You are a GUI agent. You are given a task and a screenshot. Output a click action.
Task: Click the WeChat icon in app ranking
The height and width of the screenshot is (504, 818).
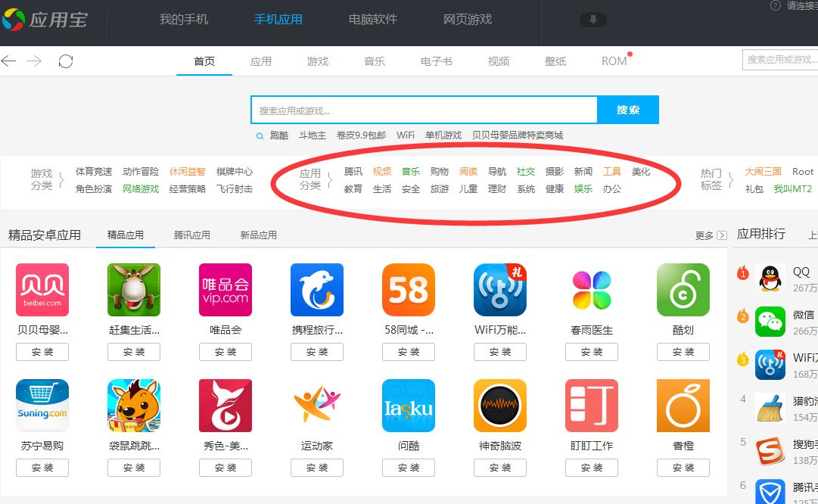(770, 322)
